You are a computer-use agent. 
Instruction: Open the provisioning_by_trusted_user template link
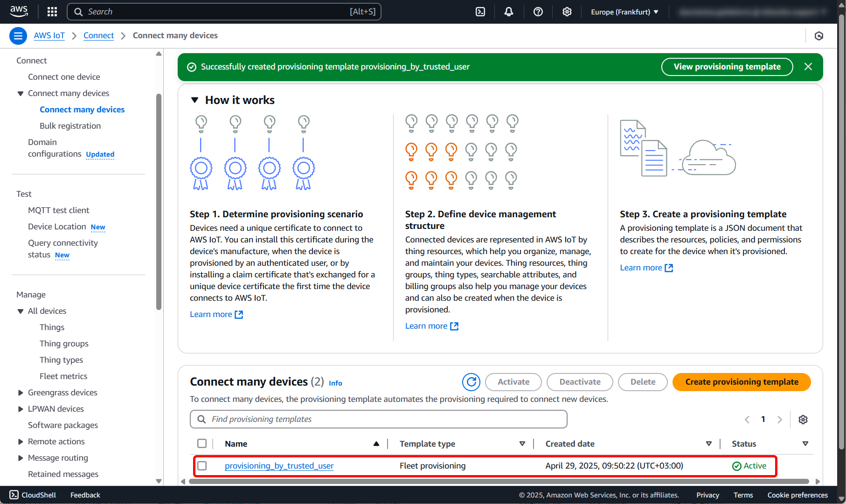tap(279, 466)
